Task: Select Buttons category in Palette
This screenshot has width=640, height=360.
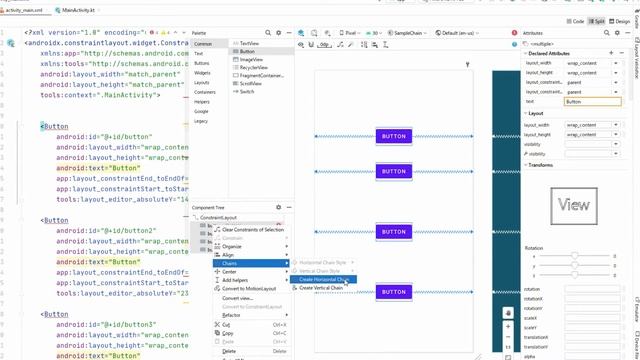Action: [x=202, y=63]
